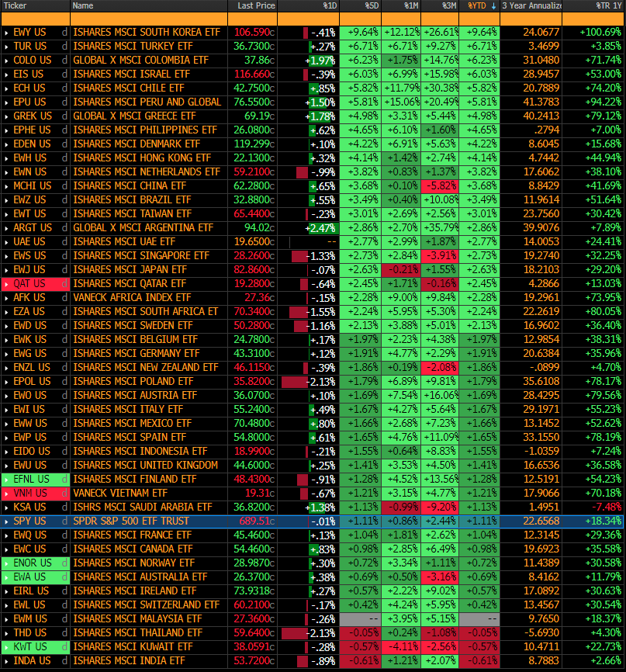The image size is (626, 672).
Task: Select GLOBAL X MSCI GREECE ETF name
Action: (x=134, y=116)
